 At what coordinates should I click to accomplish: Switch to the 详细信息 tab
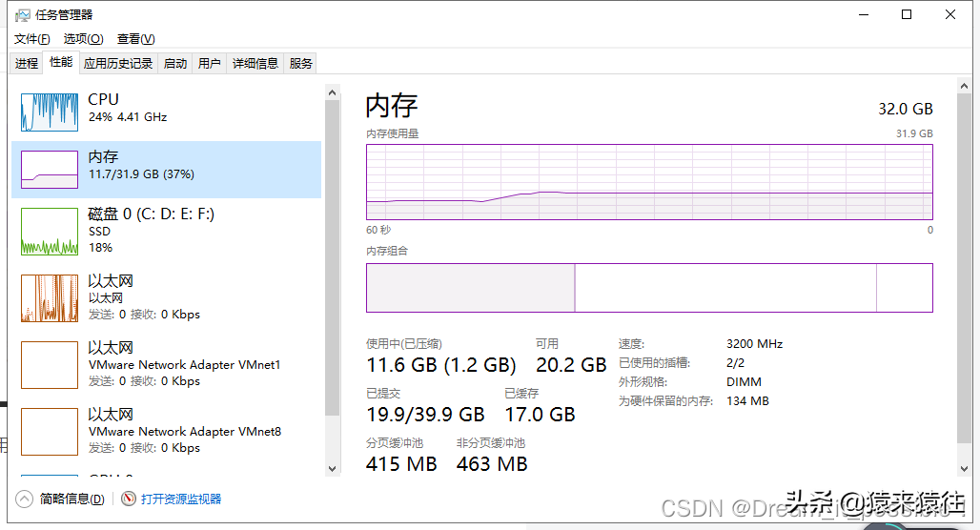point(255,64)
